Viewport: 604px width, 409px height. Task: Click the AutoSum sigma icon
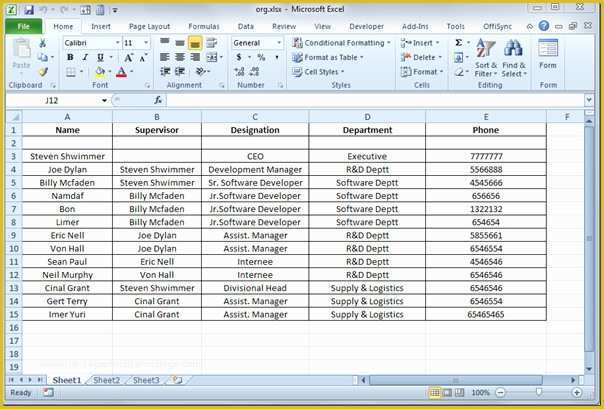point(458,43)
